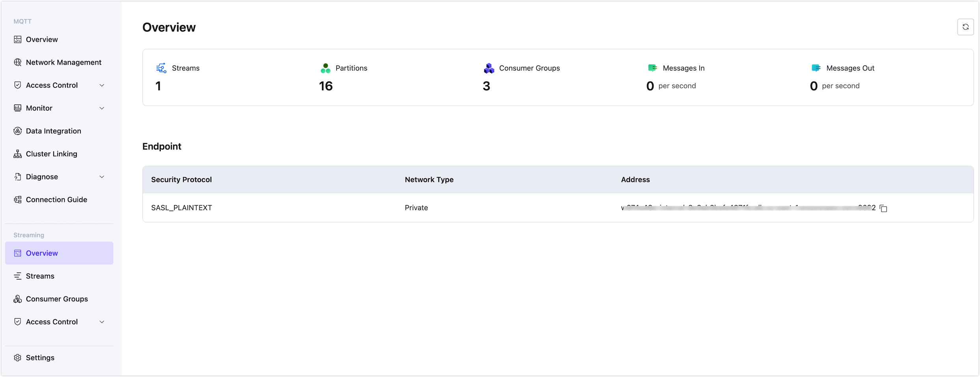Click the Endpoint section heading
Viewport: 980px width, 377px height.
tap(162, 146)
